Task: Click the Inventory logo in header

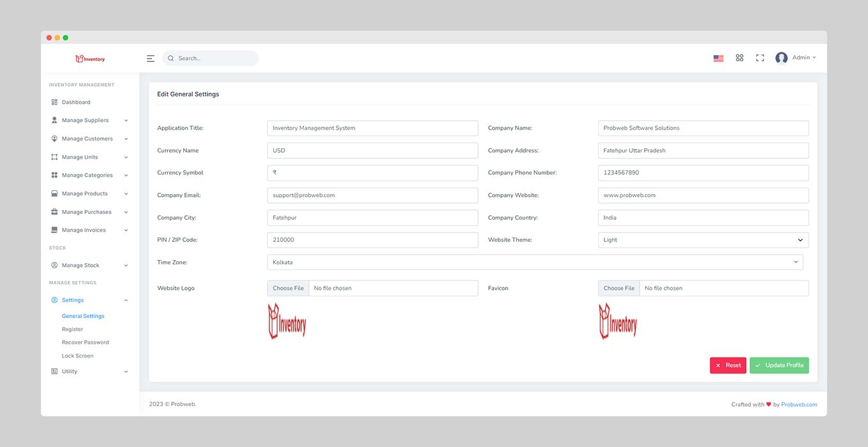Action: [x=90, y=59]
